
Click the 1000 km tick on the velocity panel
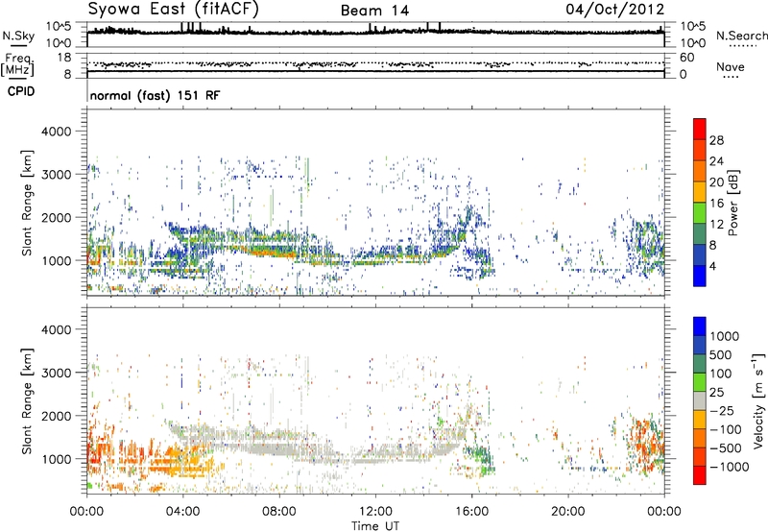point(58,459)
